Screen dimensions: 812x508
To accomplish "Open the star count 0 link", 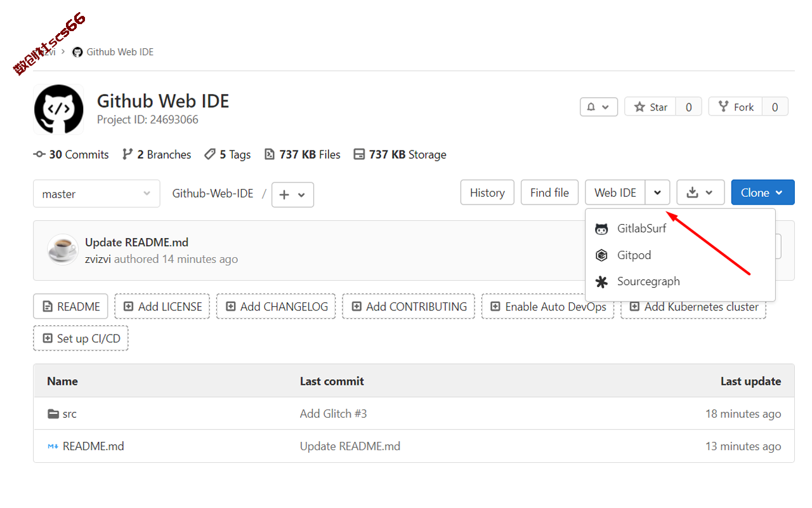I will [689, 107].
